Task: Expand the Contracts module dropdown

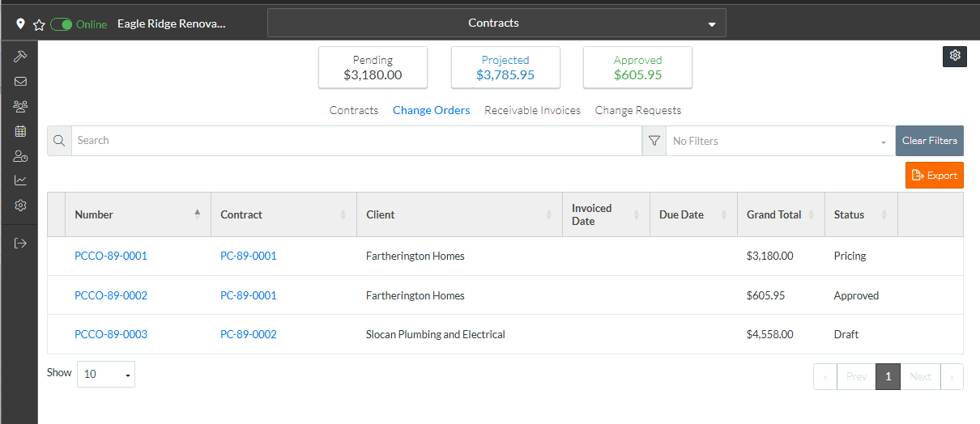Action: click(x=496, y=23)
